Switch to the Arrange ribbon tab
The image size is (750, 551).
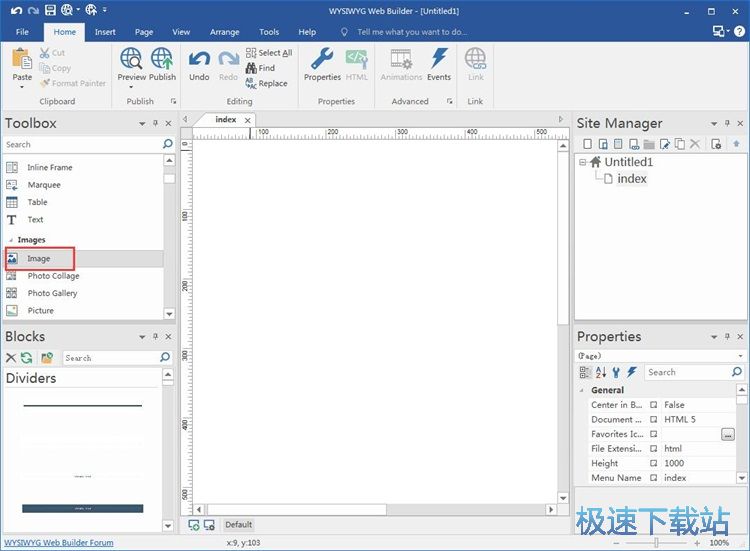(224, 32)
